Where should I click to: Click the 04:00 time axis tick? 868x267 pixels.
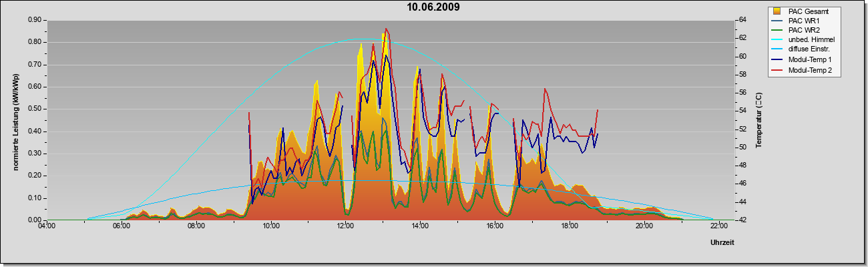(x=47, y=227)
